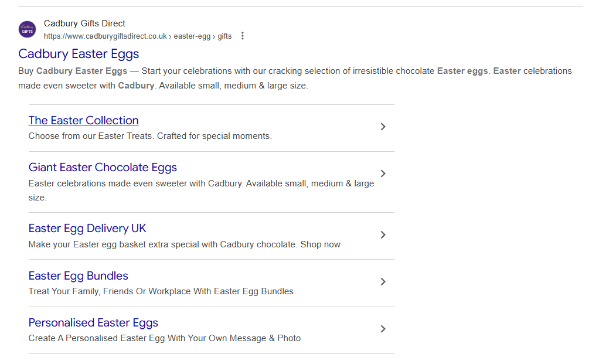Image resolution: width=599 pixels, height=364 pixels.
Task: Open The Easter Collection link
Action: pos(83,120)
